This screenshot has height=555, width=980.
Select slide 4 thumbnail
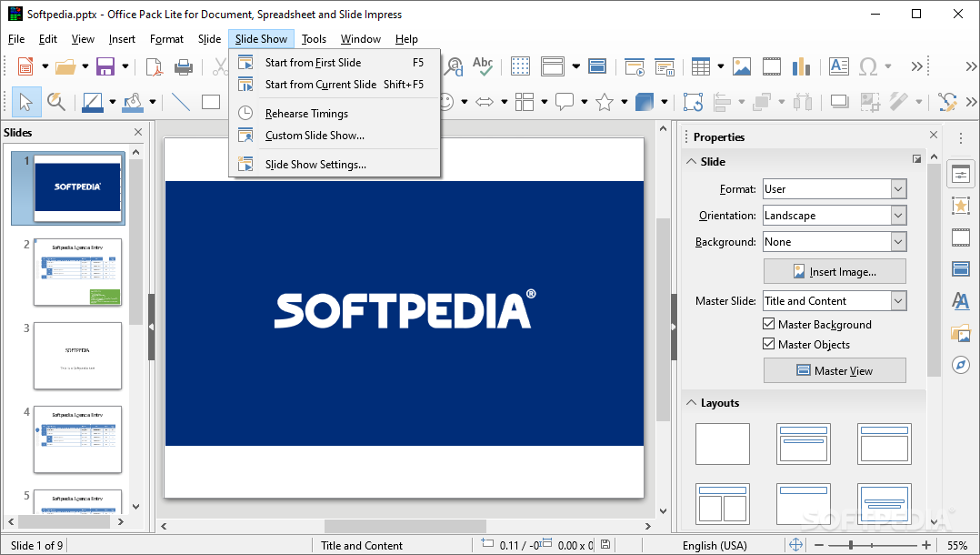[x=77, y=439]
